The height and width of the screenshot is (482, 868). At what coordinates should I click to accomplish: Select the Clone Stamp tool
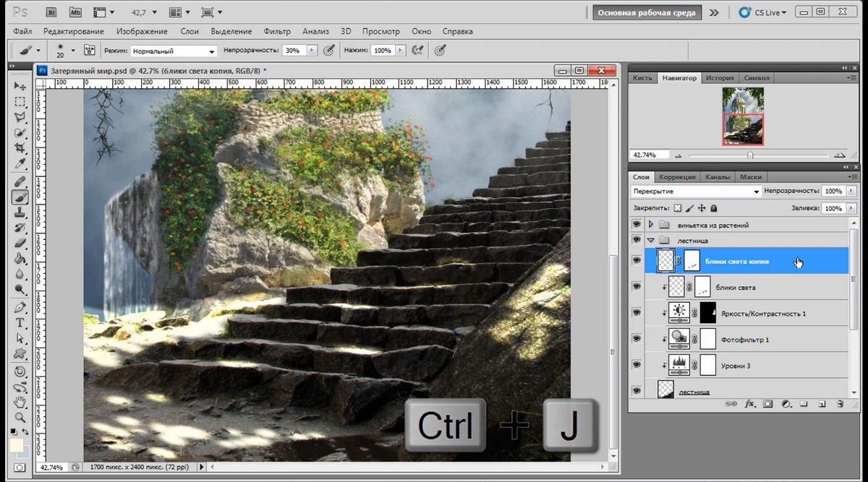(x=20, y=212)
